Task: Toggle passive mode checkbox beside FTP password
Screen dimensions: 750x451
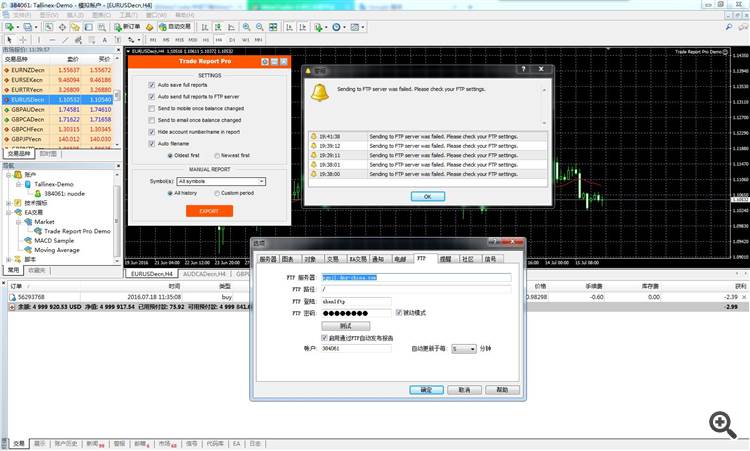Action: [x=399, y=313]
